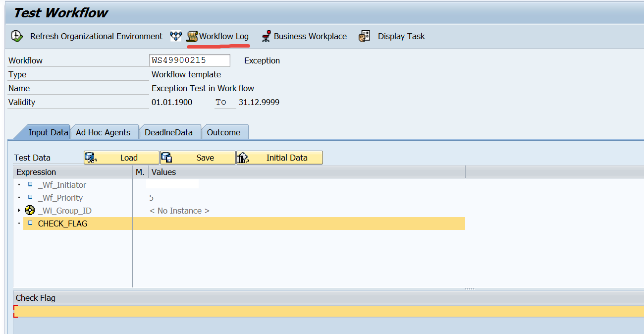Click the Initial Data button

279,158
